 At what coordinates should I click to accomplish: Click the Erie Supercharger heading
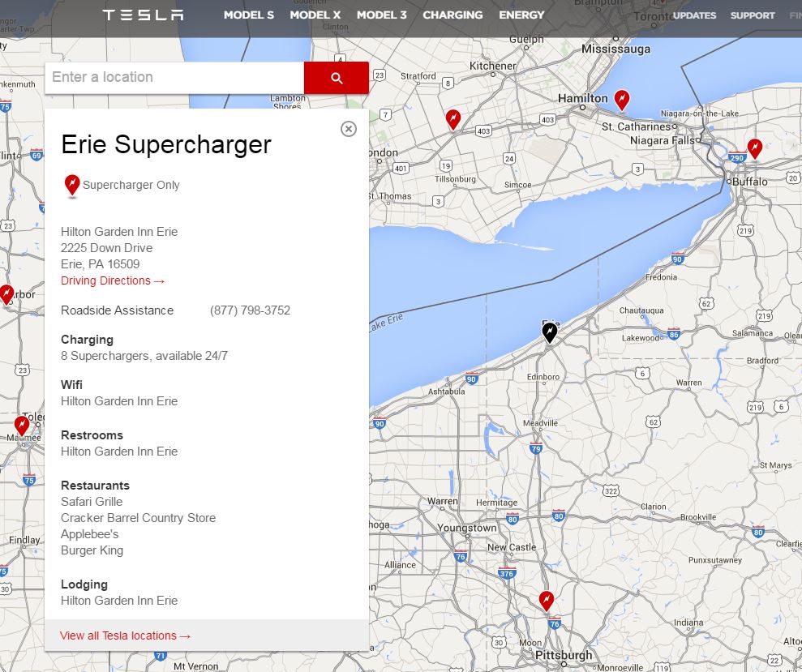[166, 144]
